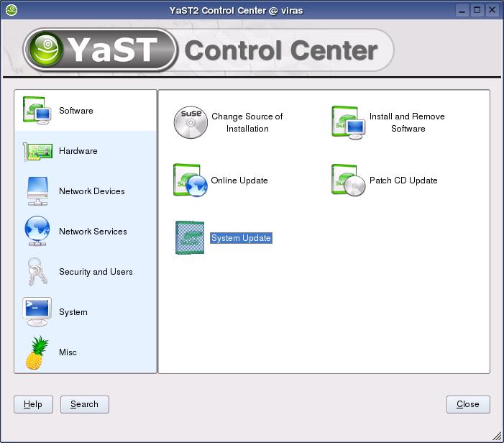This screenshot has width=504, height=443.
Task: Select the System category label
Action: (x=73, y=312)
